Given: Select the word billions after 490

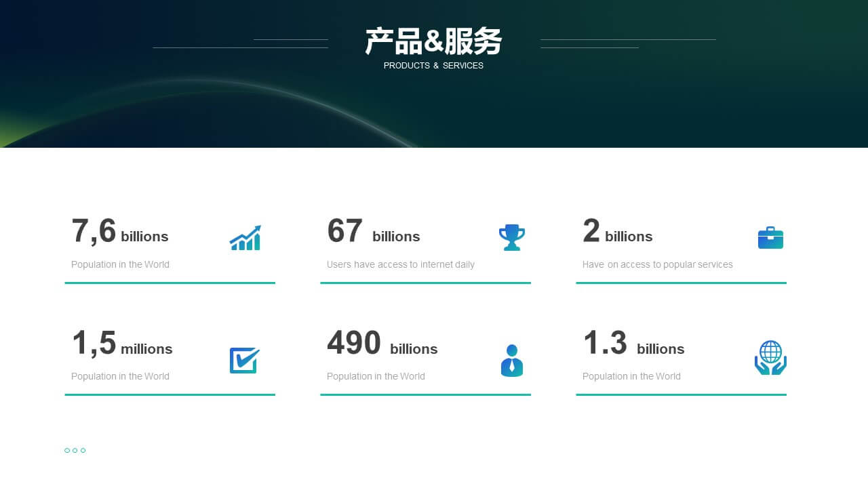Looking at the screenshot, I should pos(414,349).
